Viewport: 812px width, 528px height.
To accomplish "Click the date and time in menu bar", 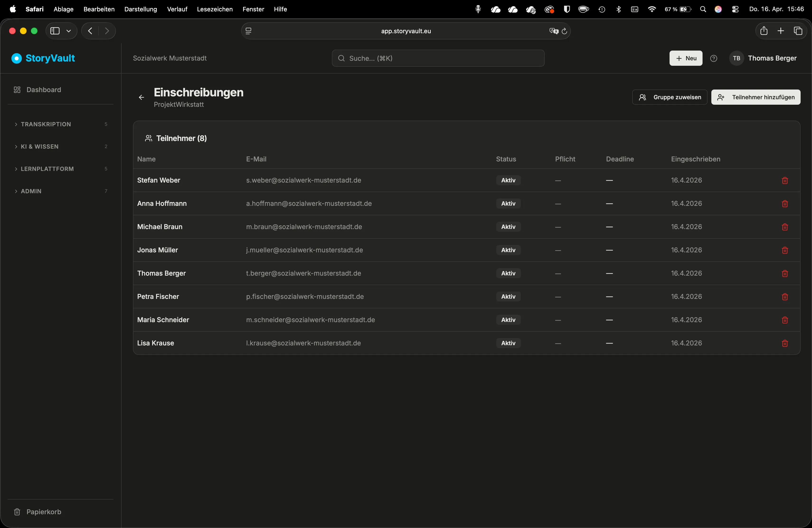I will tap(777, 9).
